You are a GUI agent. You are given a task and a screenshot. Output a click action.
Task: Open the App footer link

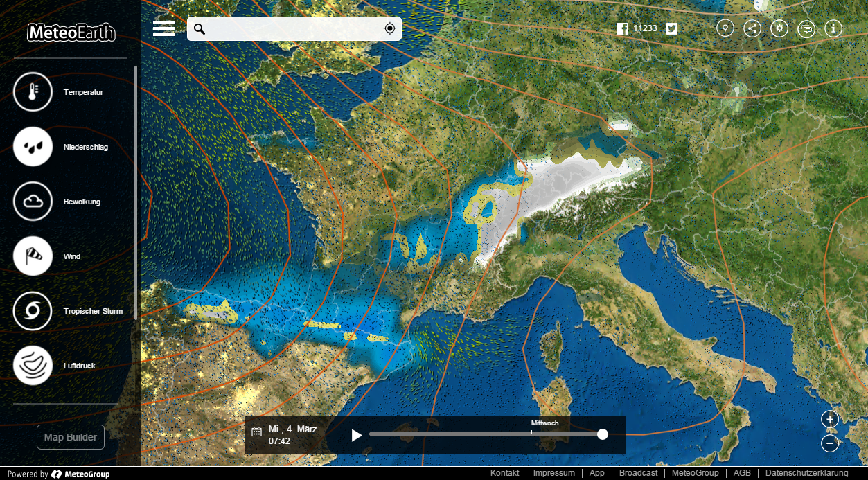point(597,473)
